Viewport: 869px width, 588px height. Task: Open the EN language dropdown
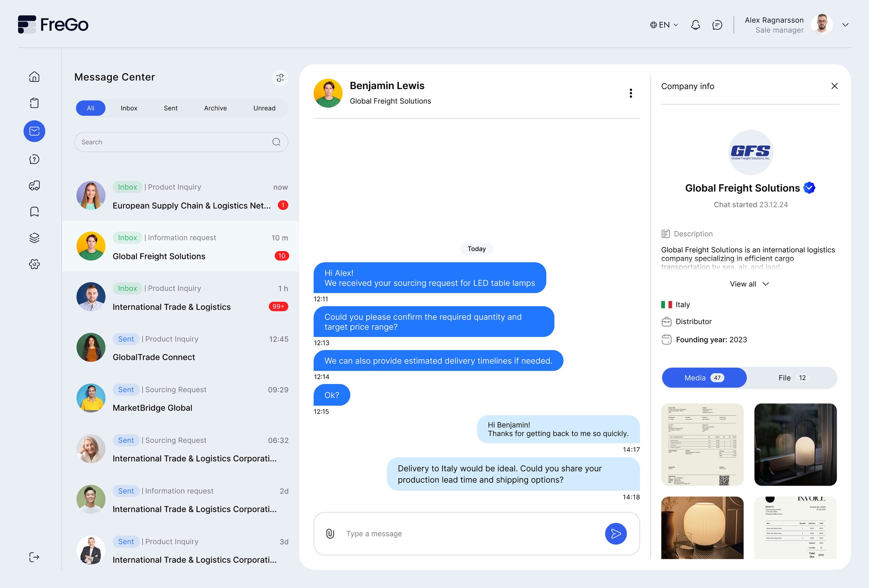[664, 25]
